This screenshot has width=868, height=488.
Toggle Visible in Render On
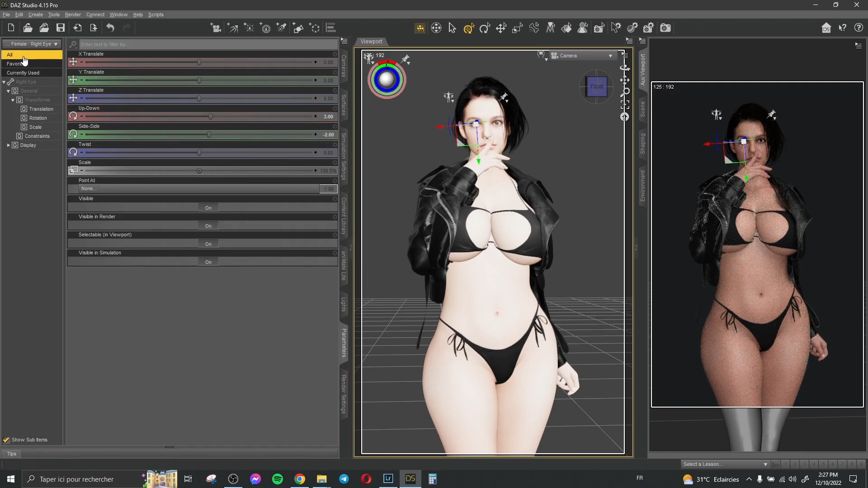tap(208, 226)
